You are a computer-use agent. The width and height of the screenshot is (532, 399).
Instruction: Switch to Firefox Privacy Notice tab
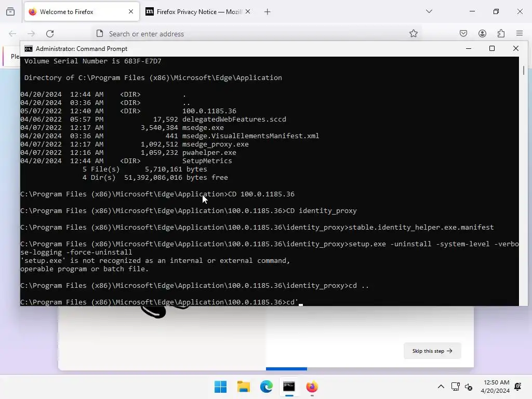[198, 12]
